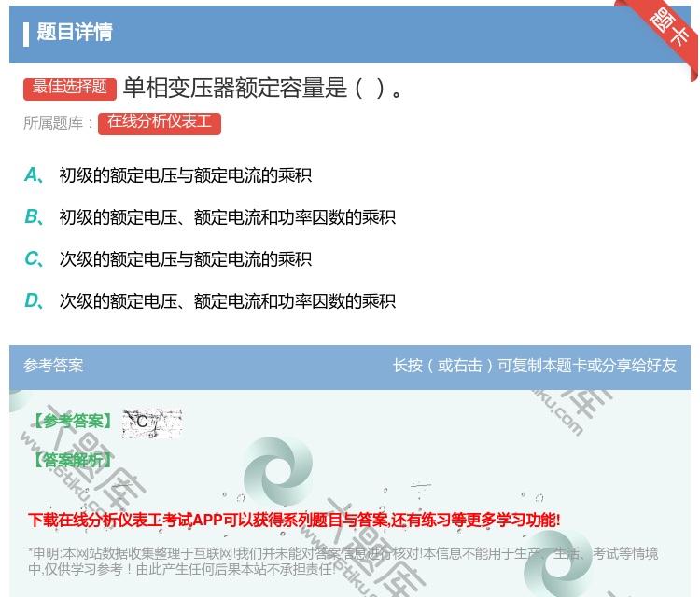Select option D 次级的额定电压、额定电流和功率因数的乘积
The image size is (700, 597).
click(210, 300)
